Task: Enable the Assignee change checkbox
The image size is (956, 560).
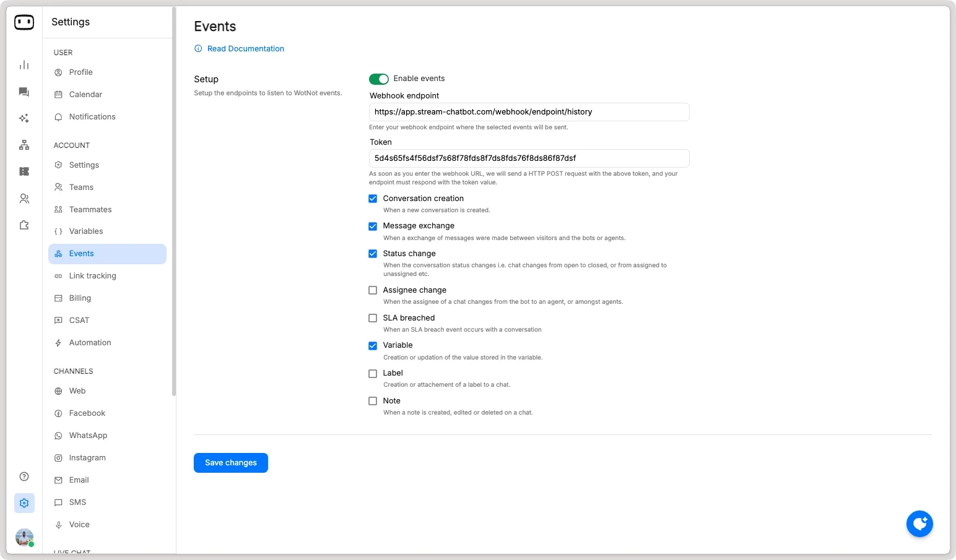Action: pyautogui.click(x=373, y=290)
